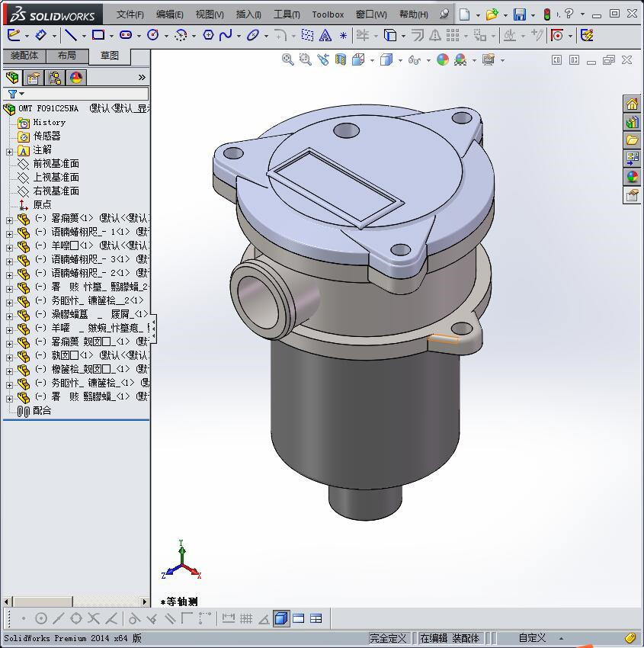This screenshot has width=644, height=648.
Task: Toggle quadrant snap in bottom toolbar
Action: click(76, 618)
